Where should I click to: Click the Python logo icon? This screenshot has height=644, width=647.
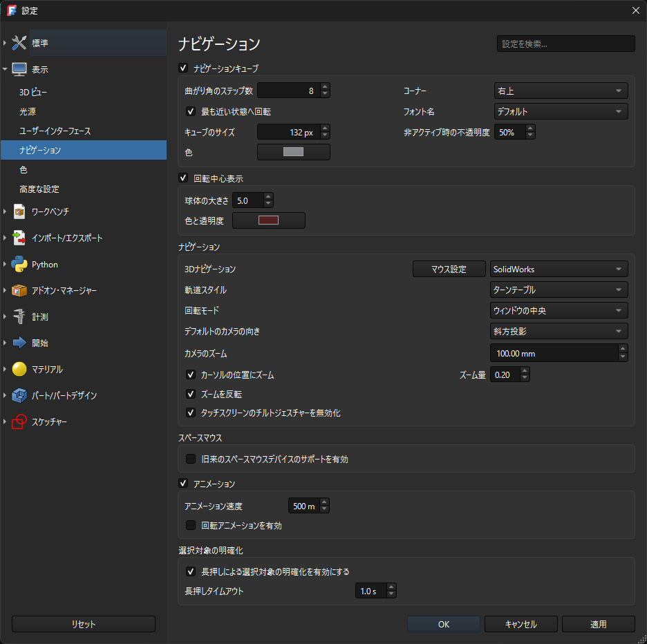pyautogui.click(x=19, y=265)
